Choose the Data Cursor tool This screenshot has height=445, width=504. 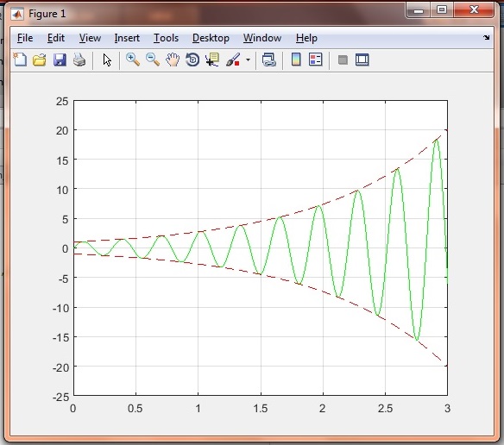click(x=212, y=60)
